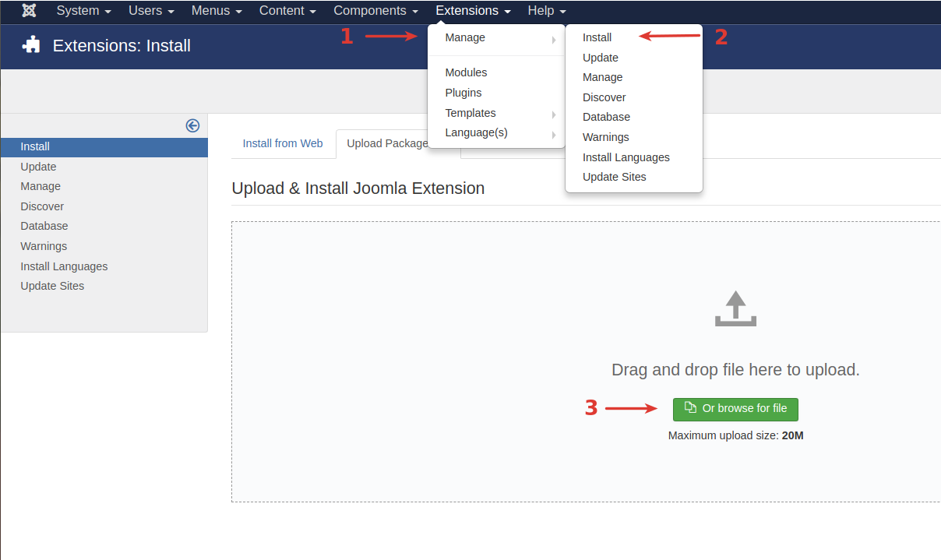Select Manage in the Extensions dropdown, above Modules
This screenshot has height=560, width=941.
point(496,37)
